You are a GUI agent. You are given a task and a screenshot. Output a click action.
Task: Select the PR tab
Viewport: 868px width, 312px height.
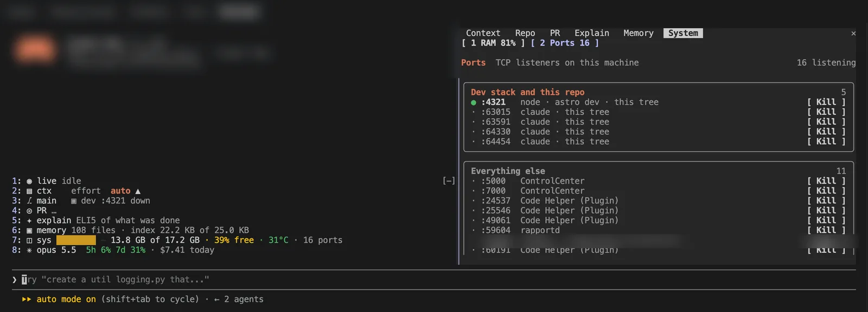pos(554,33)
